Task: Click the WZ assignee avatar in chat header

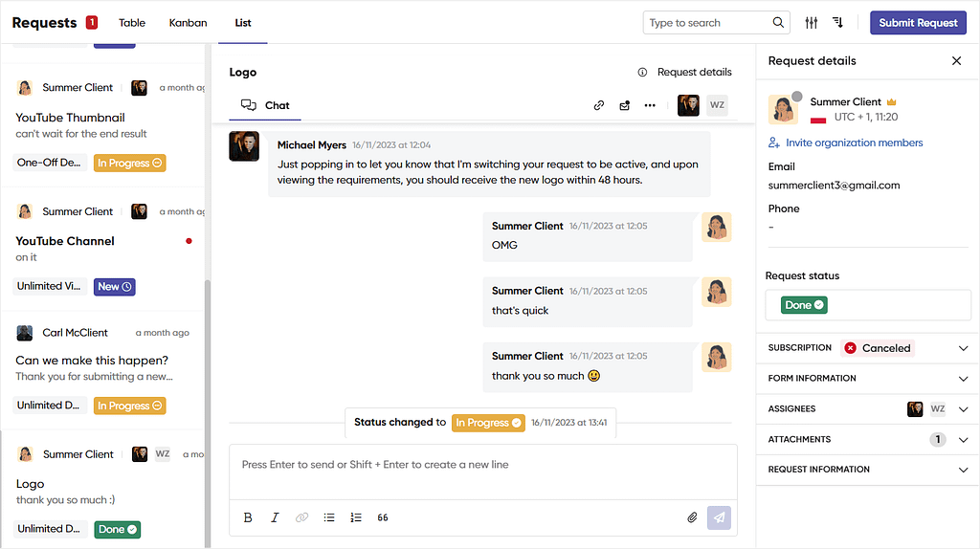Action: click(717, 105)
